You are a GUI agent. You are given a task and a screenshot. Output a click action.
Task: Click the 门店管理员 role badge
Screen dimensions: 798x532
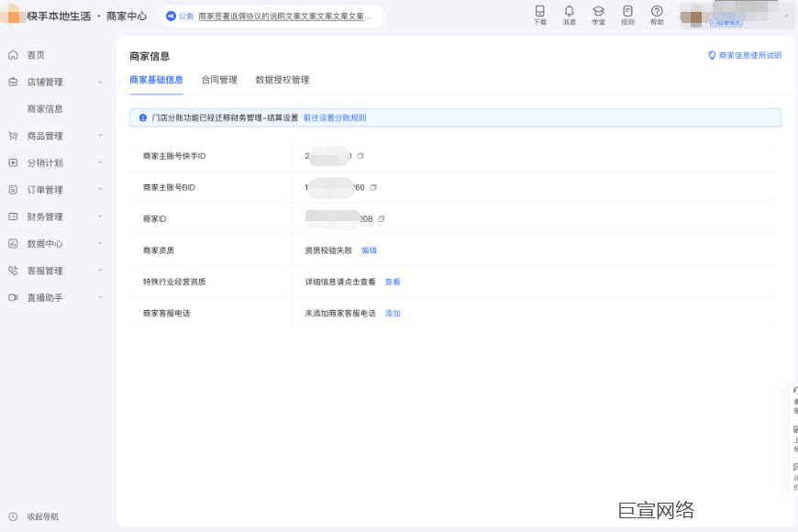[726, 22]
